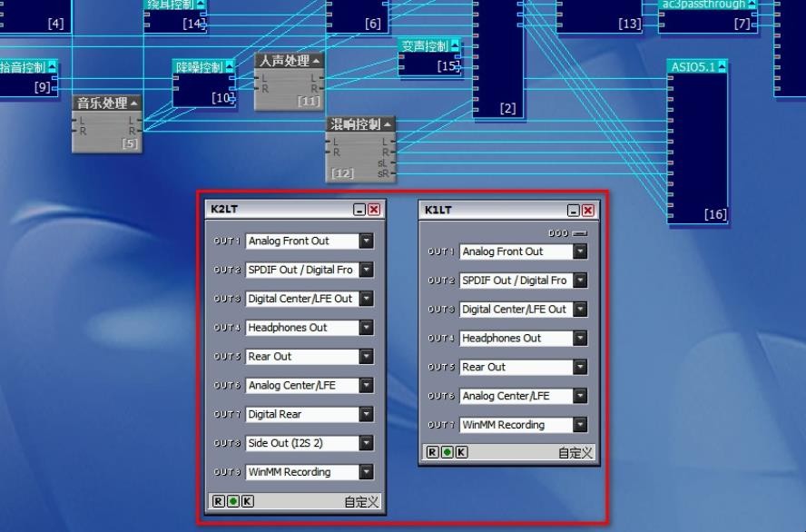The image size is (806, 532).
Task: Open K2LT OUT7 Digital Rear dropdown
Action: 367,414
